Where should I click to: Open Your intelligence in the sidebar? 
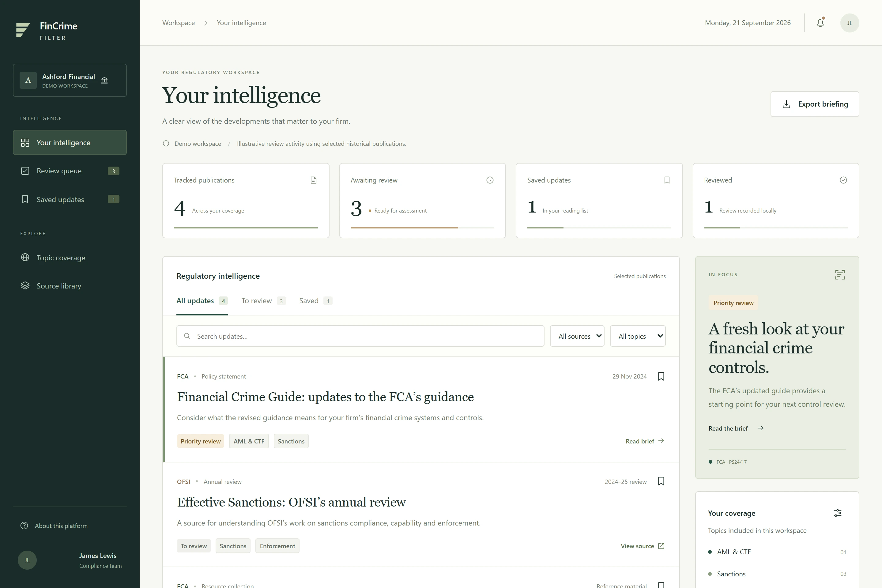coord(70,142)
